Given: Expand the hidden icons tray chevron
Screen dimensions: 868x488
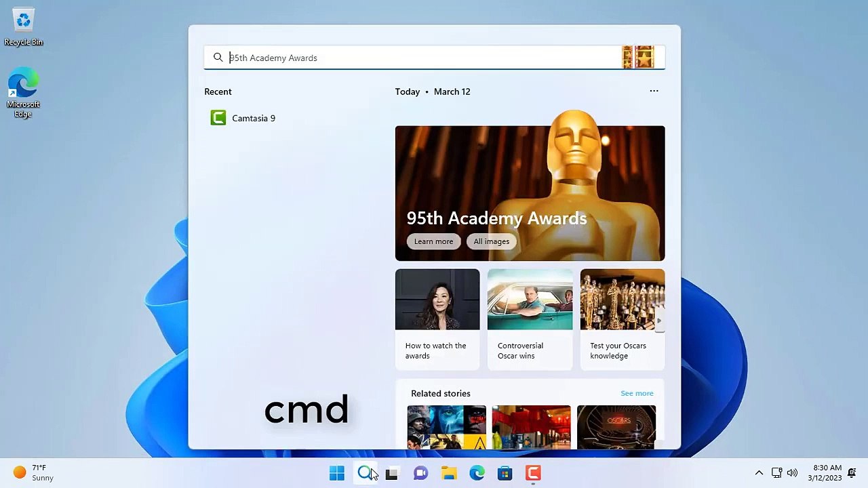Looking at the screenshot, I should tap(759, 472).
